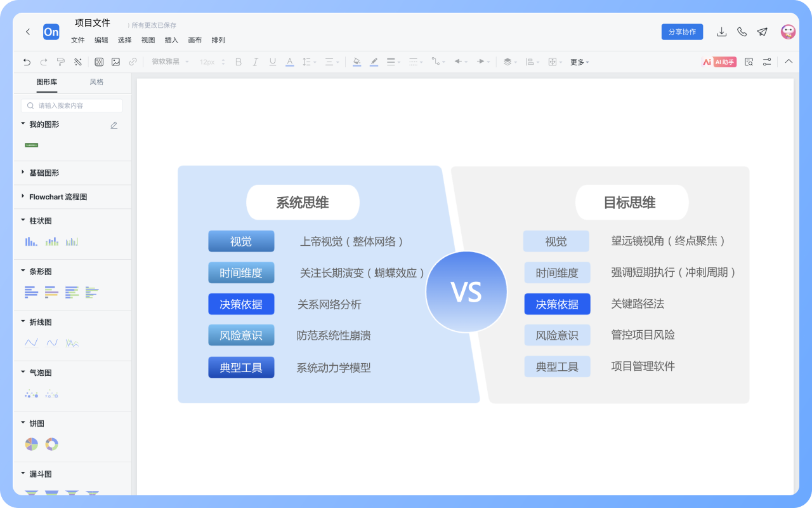Switch to the 风格 tab

[x=96, y=83]
